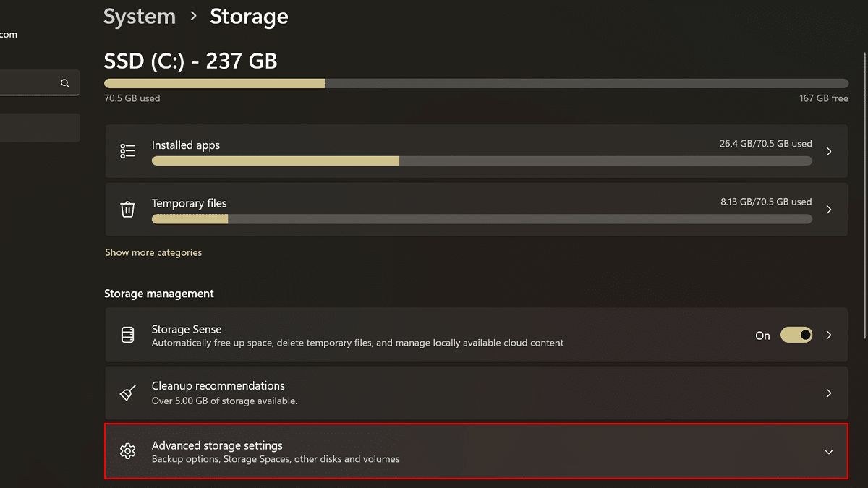The height and width of the screenshot is (488, 868).
Task: Click the Installed apps usage bar
Action: pos(482,160)
